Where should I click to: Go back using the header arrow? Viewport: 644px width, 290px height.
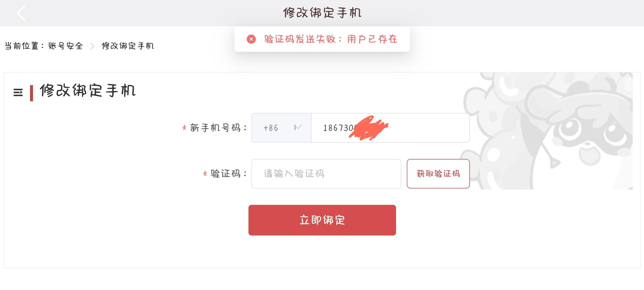[21, 13]
